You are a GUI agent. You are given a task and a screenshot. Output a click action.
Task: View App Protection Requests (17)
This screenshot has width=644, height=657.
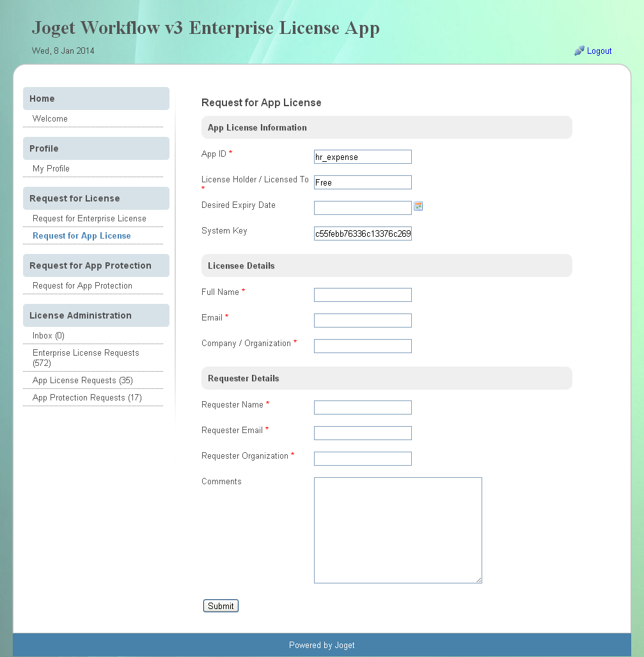[87, 397]
